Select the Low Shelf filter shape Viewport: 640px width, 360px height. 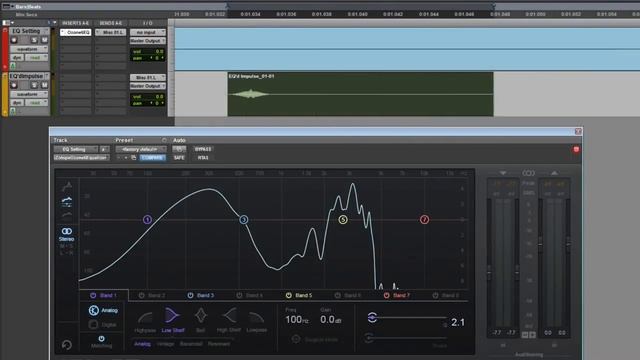point(172,316)
